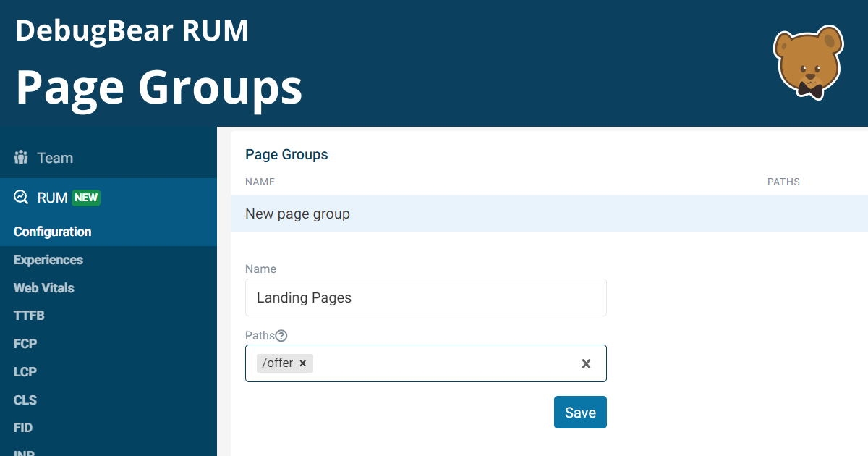Image resolution: width=868 pixels, height=456 pixels.
Task: Open the Web Vitals page
Action: 43,287
